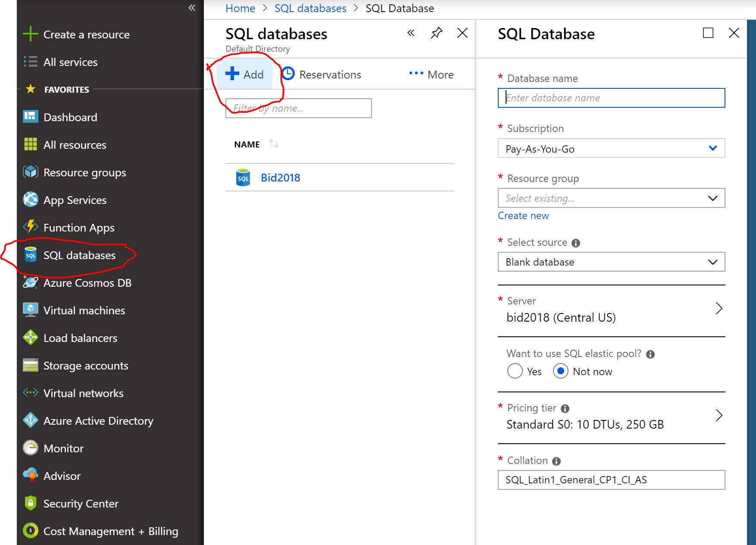Close the SQL databases blade
Image resolution: width=756 pixels, height=545 pixels.
point(462,33)
